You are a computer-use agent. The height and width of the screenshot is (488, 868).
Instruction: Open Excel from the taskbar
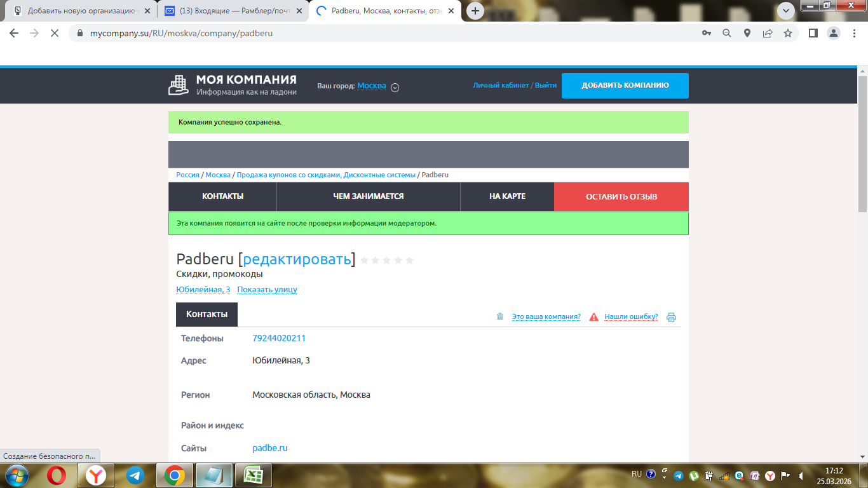(254, 475)
